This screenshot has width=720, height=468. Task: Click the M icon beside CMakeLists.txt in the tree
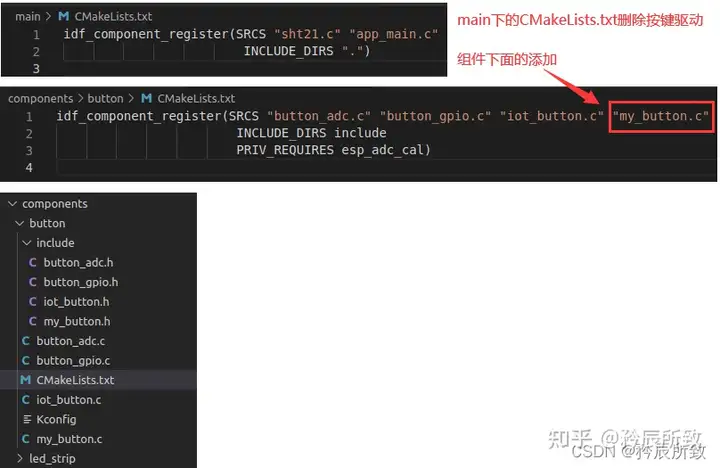(26, 380)
